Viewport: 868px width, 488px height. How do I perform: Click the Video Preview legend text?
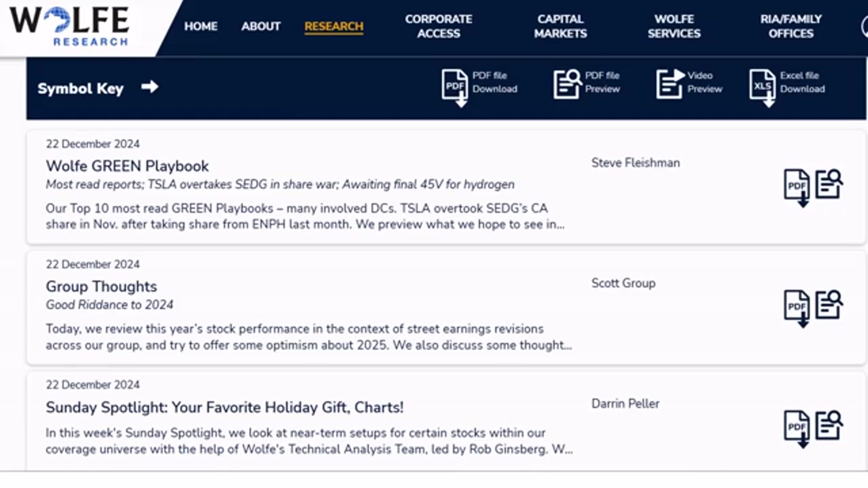[705, 82]
